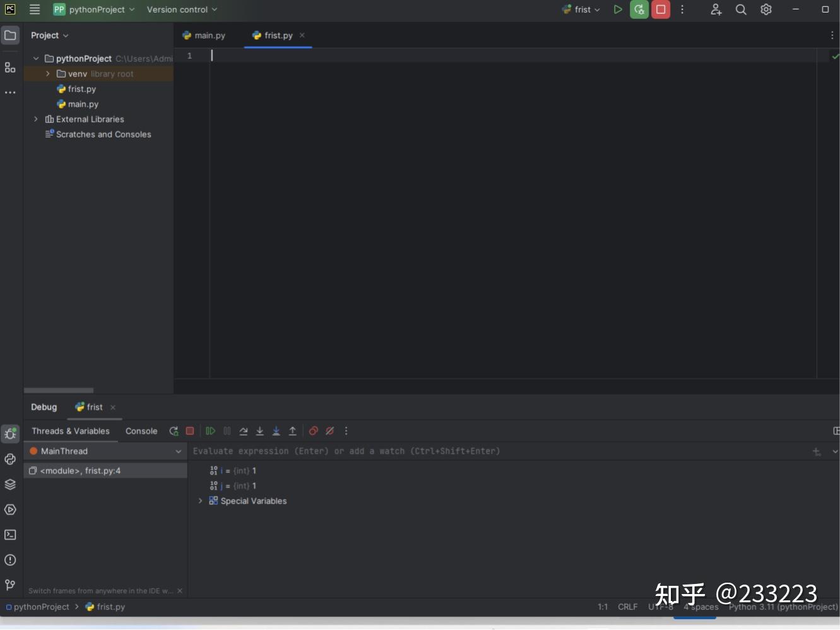Expand the venv library root folder
840x630 pixels.
[48, 74]
